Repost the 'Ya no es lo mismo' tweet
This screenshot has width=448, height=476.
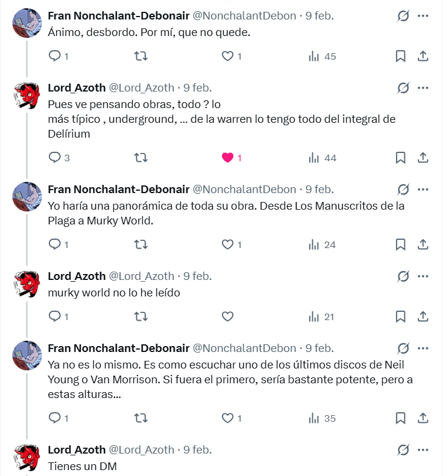coord(141,418)
